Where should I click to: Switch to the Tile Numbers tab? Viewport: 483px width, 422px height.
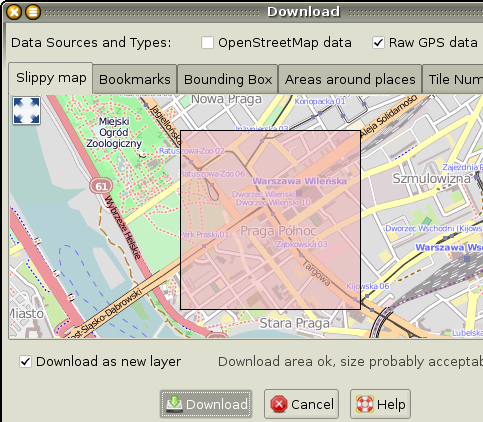[x=453, y=79]
